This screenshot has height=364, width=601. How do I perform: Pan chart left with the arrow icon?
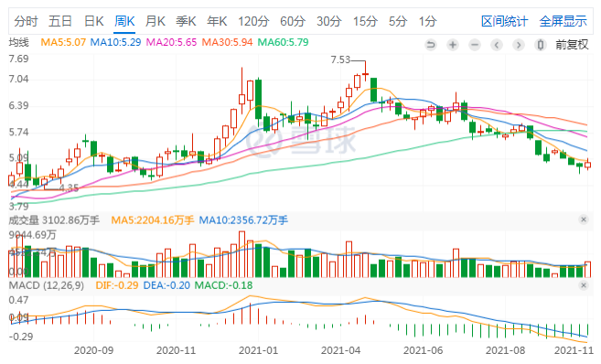pos(497,45)
